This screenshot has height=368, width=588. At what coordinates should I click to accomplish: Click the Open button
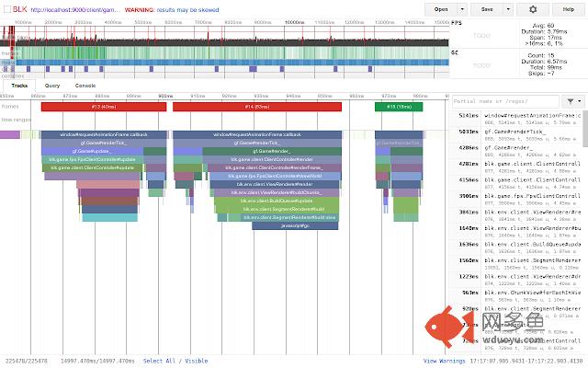[441, 9]
